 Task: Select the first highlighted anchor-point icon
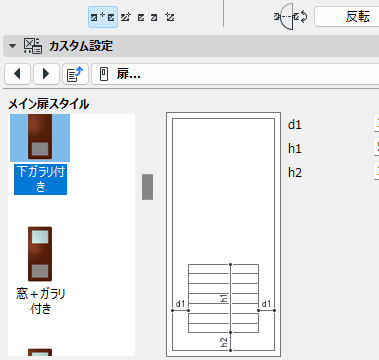[x=103, y=17]
